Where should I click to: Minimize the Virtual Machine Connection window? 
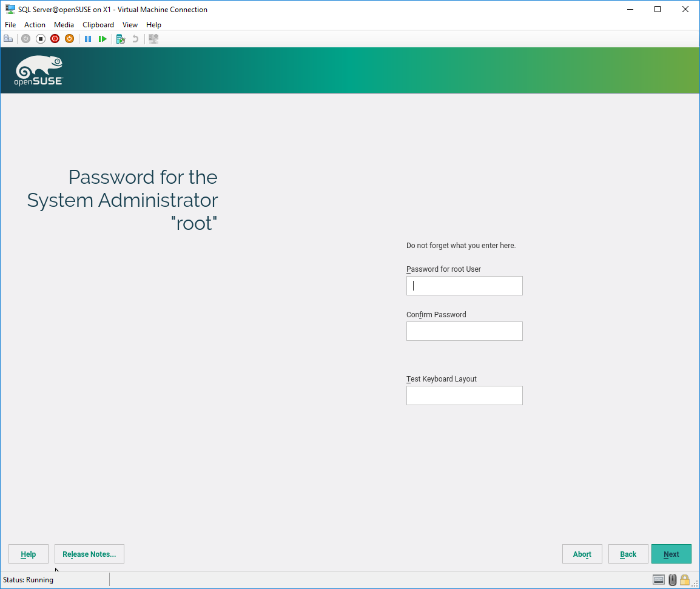pyautogui.click(x=630, y=9)
